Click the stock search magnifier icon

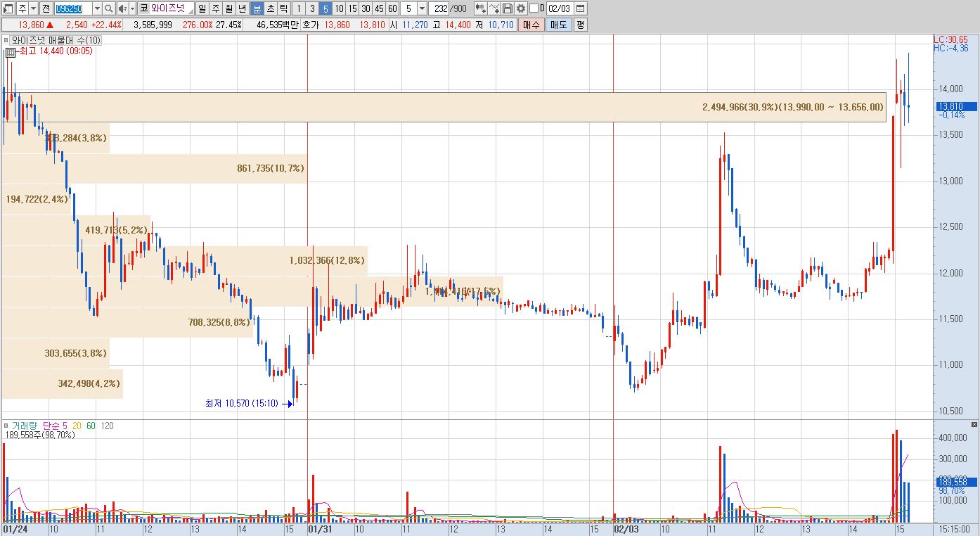(109, 8)
